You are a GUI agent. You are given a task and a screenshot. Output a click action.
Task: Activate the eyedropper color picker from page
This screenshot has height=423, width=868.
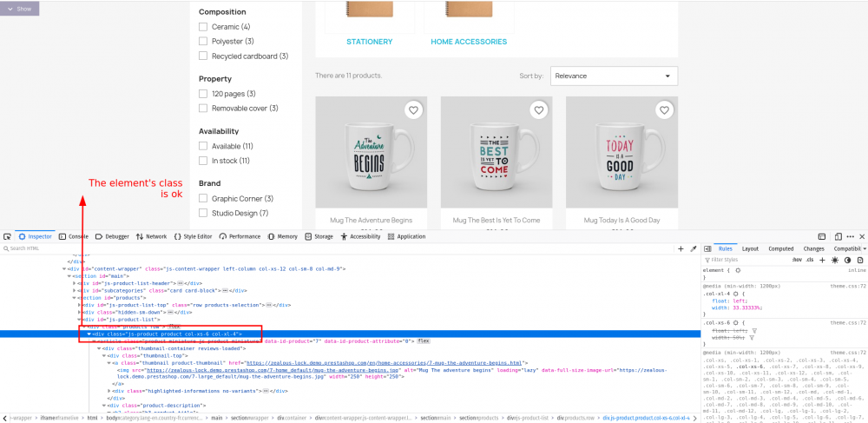693,249
